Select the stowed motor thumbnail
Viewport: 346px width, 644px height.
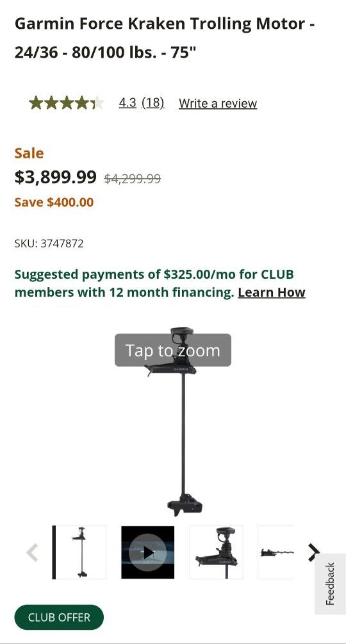coord(276,552)
